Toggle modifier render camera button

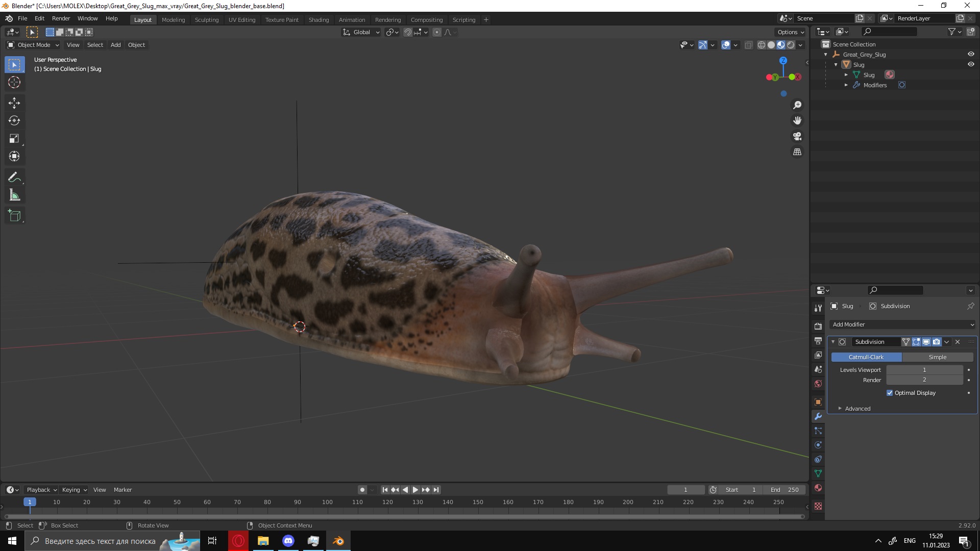click(937, 342)
